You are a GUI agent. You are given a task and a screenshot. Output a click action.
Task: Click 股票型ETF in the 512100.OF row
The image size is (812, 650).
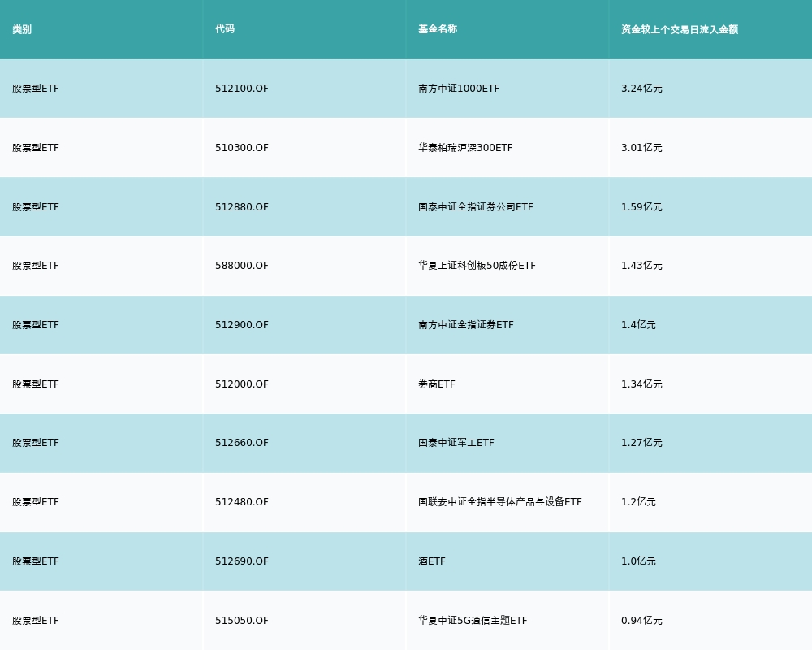pos(36,88)
